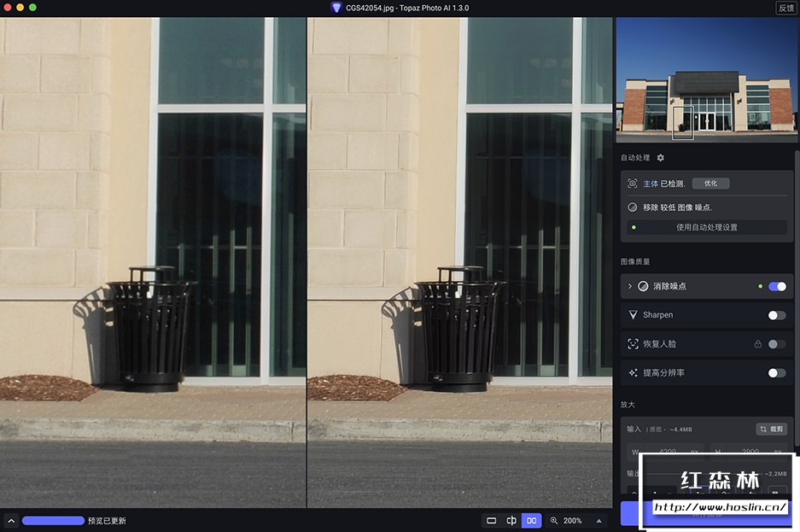800x532 pixels.
Task: Click the Sharpen triangle icon
Action: tap(634, 315)
